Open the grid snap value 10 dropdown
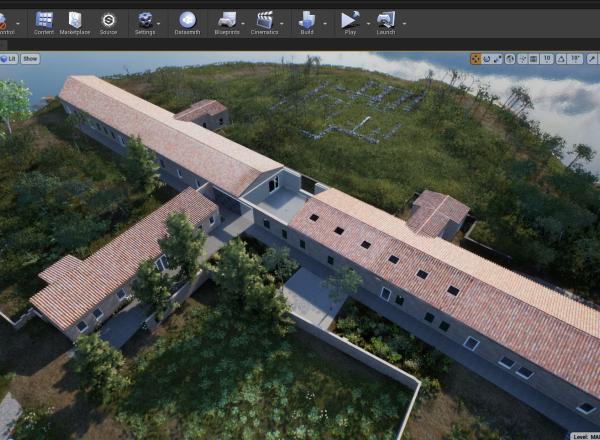 (547, 59)
